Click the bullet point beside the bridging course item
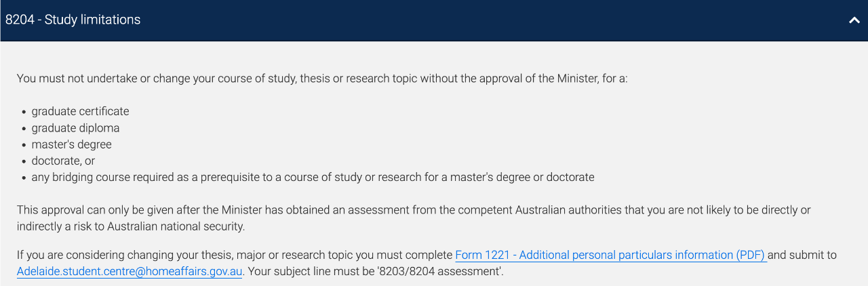868x286 pixels. point(24,178)
